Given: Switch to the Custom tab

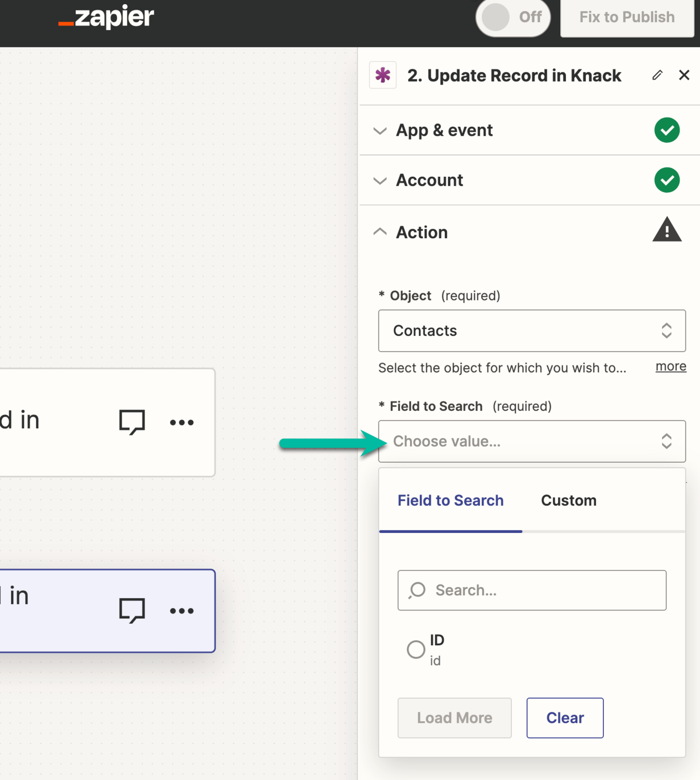Looking at the screenshot, I should pos(569,500).
